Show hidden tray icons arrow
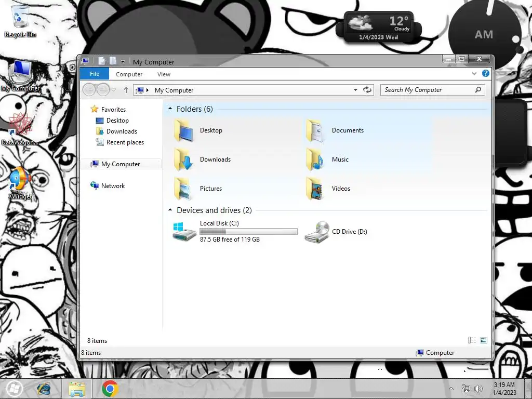 [x=451, y=389]
